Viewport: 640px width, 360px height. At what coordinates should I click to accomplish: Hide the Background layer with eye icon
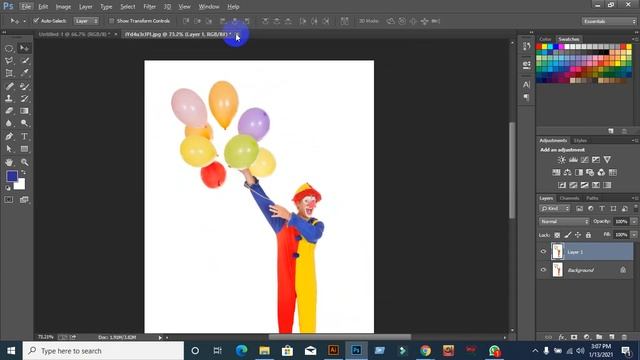tap(543, 270)
